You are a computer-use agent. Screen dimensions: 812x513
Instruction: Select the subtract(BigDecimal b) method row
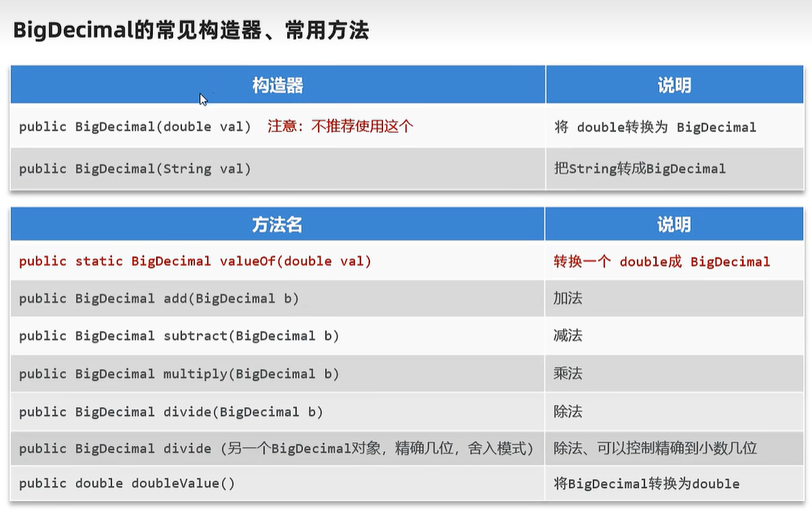[179, 336]
